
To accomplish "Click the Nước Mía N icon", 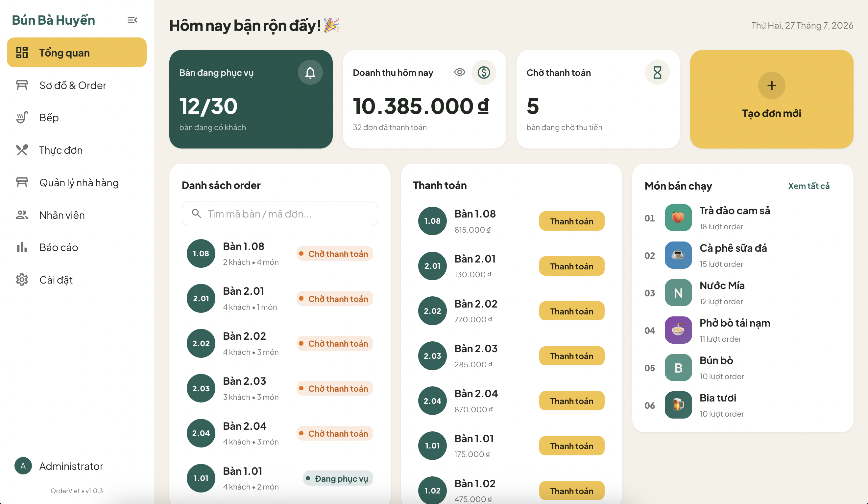I will [678, 293].
